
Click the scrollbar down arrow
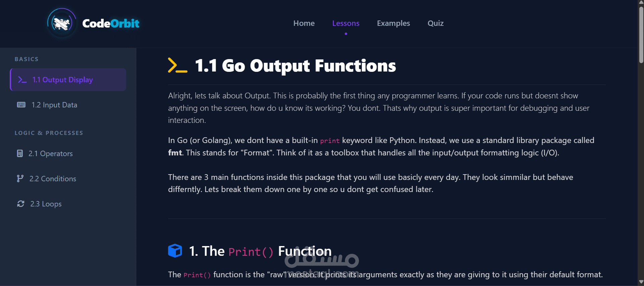click(x=641, y=282)
